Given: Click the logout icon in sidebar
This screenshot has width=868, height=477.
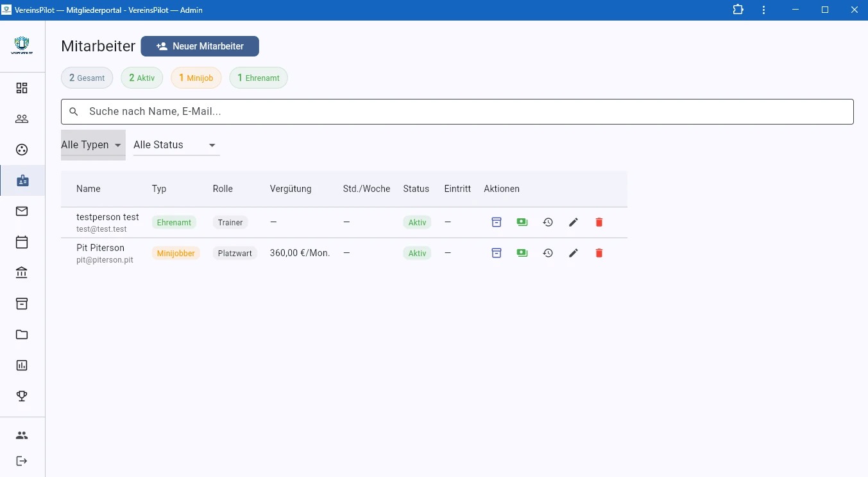Looking at the screenshot, I should (x=22, y=461).
